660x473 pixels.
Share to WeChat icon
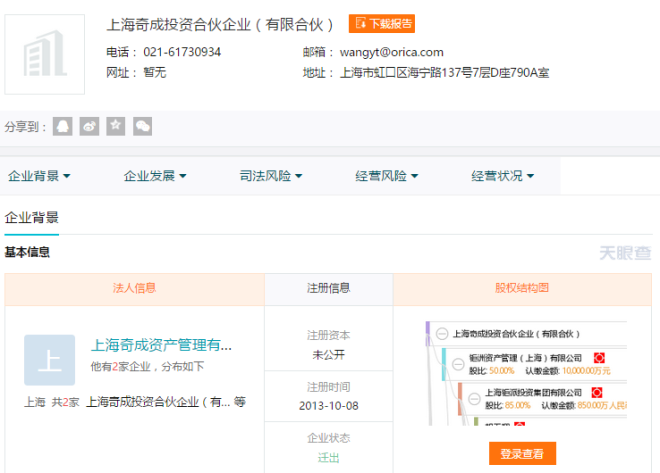143,126
